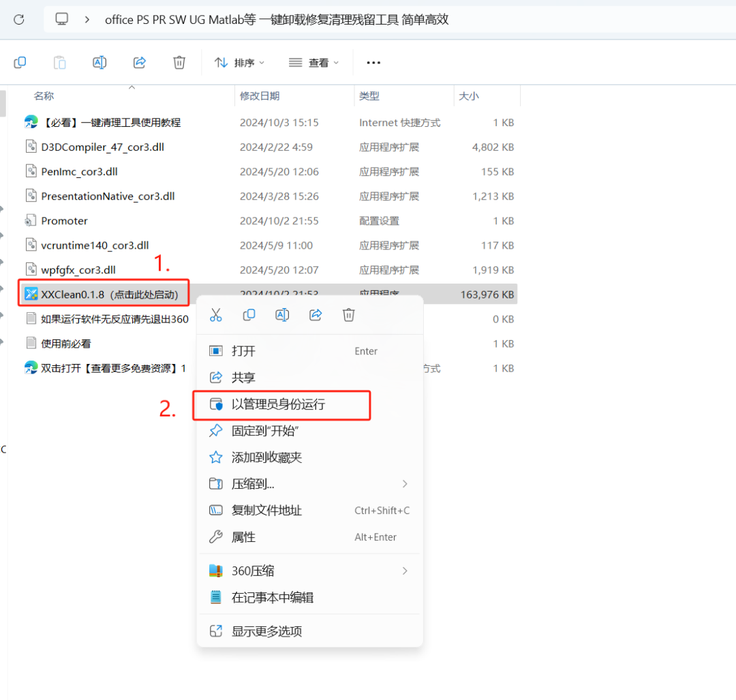
Task: Choose 打开 from the context menu
Action: [x=310, y=351]
